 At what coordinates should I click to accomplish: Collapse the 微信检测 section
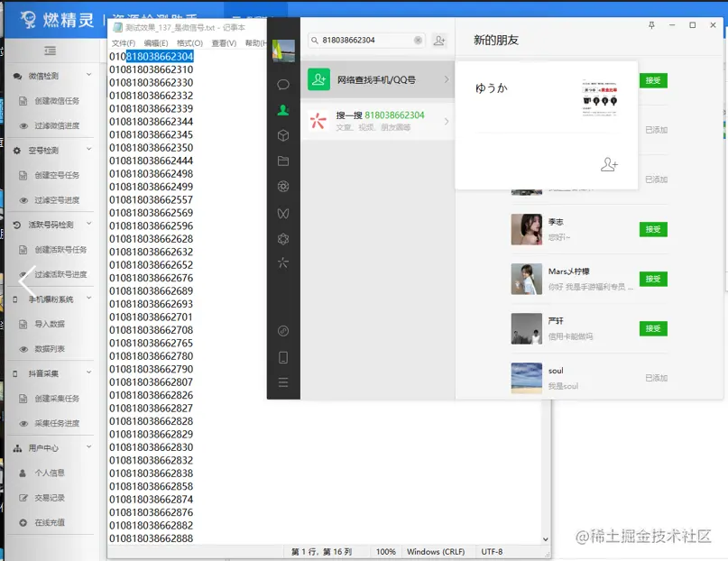click(88, 75)
